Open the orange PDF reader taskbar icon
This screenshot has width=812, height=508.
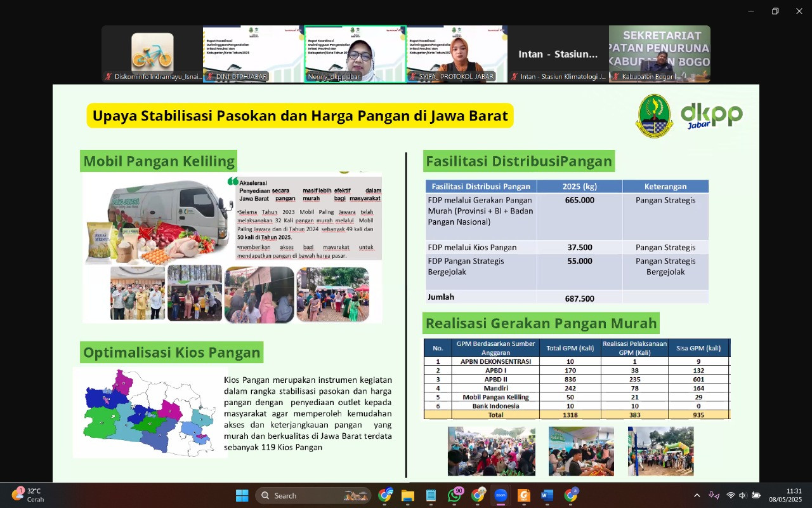(x=524, y=495)
